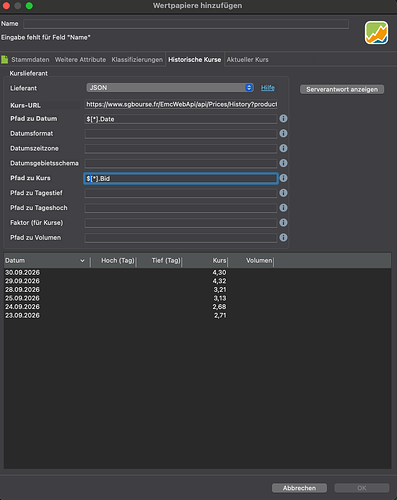Click the Volumen column header
Image resolution: width=397 pixels, height=500 pixels.
251,261
